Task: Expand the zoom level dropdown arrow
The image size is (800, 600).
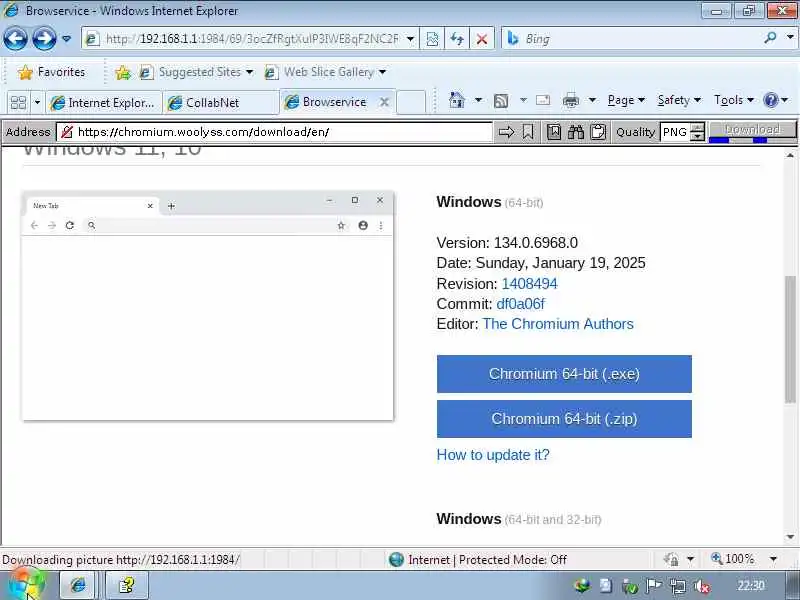Action: [773, 559]
